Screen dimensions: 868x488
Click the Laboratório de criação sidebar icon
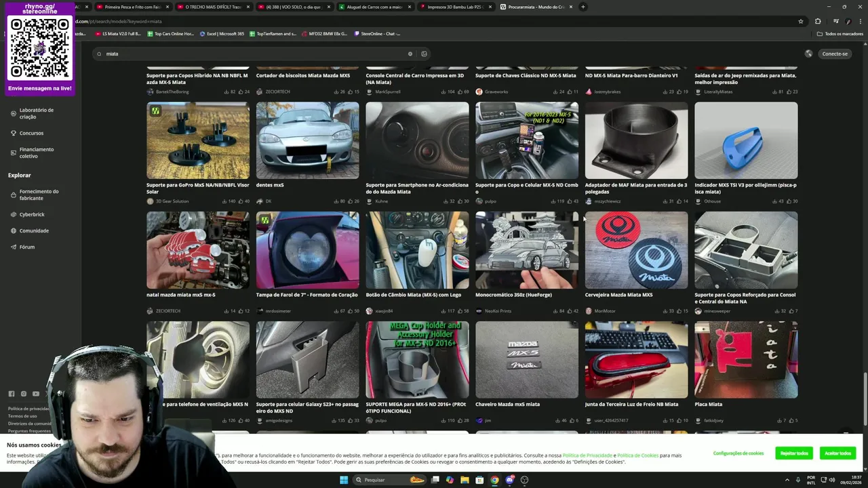(14, 114)
